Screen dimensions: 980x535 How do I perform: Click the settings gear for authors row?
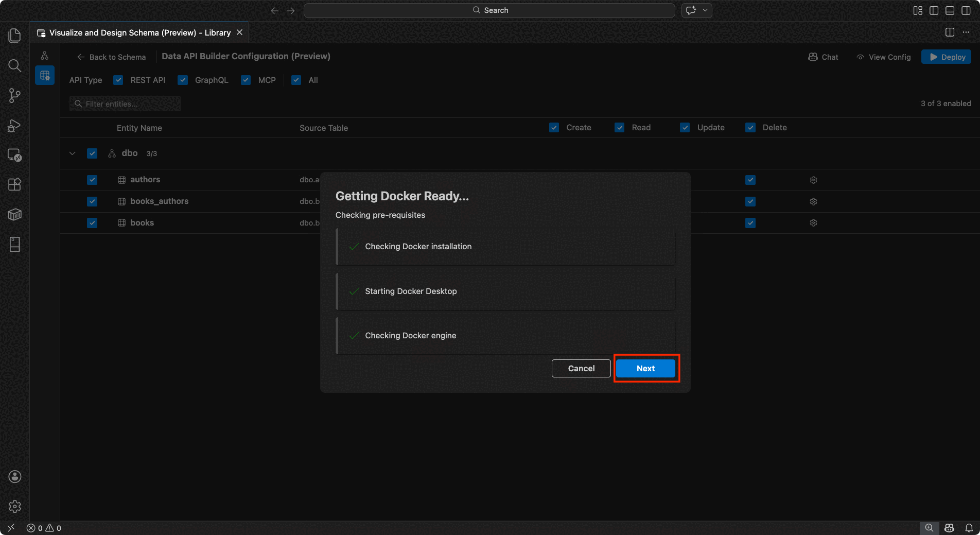click(813, 180)
